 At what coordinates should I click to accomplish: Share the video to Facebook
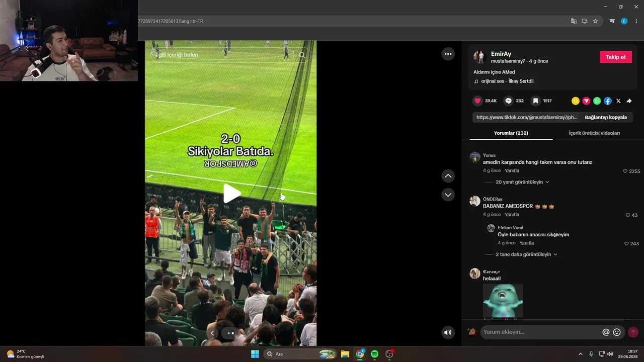point(608,101)
